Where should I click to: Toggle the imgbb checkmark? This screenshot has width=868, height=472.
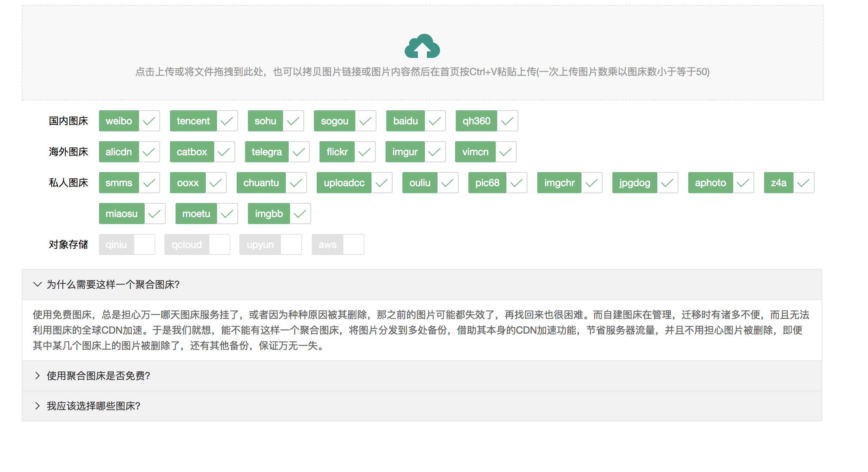pos(300,214)
